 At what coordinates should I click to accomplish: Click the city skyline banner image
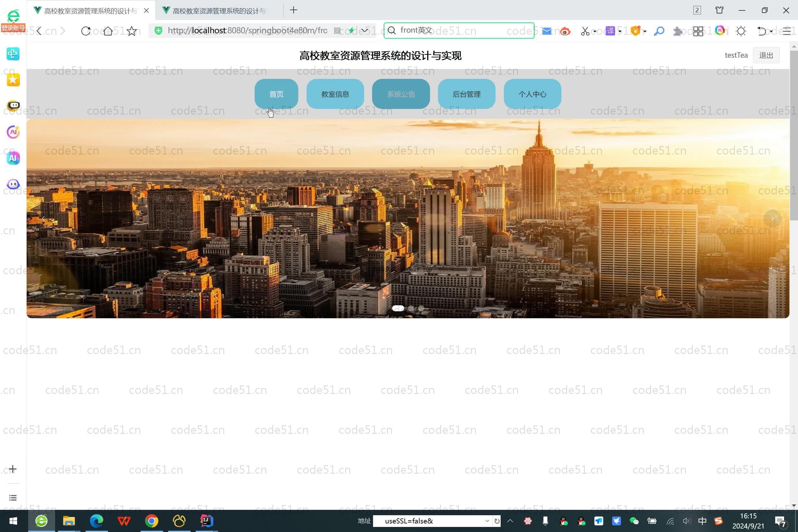point(408,218)
